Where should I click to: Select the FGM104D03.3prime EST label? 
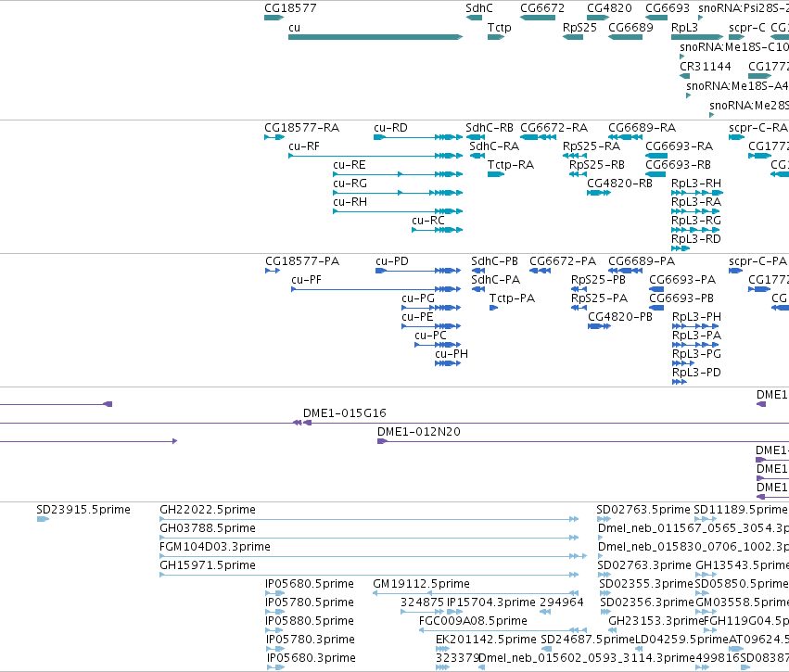(x=215, y=547)
